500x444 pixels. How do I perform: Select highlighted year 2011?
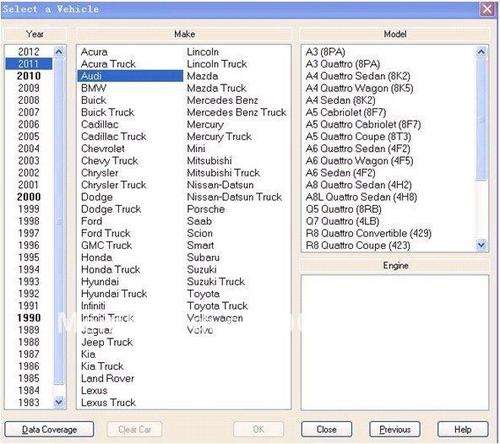coord(29,64)
